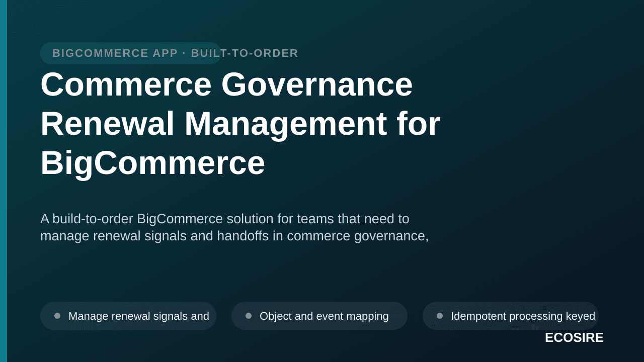Select the 'Idempotent processing keyed' pill

tap(511, 316)
